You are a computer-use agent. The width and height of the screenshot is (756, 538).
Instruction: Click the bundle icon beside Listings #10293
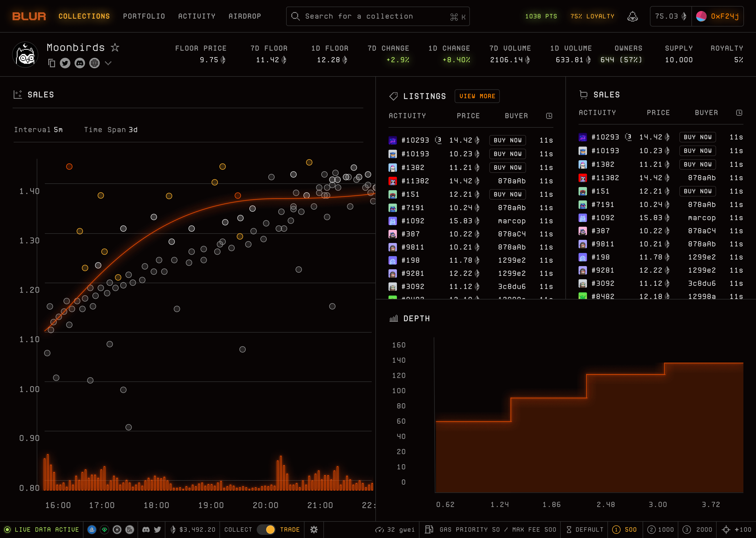(x=438, y=140)
